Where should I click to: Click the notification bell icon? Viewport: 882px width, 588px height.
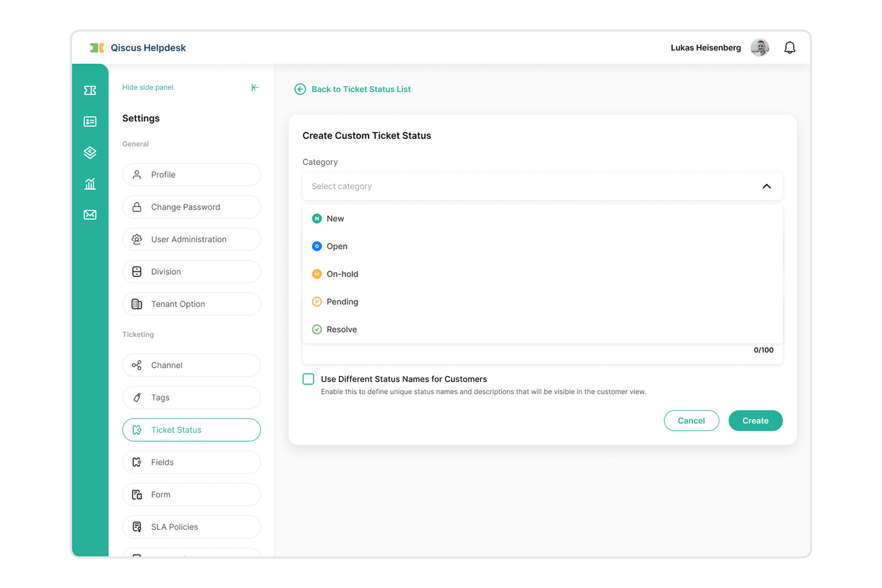[789, 48]
